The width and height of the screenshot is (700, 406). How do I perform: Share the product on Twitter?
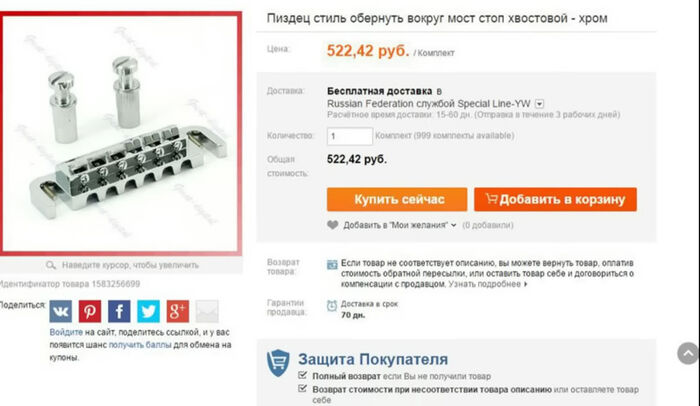tap(148, 311)
